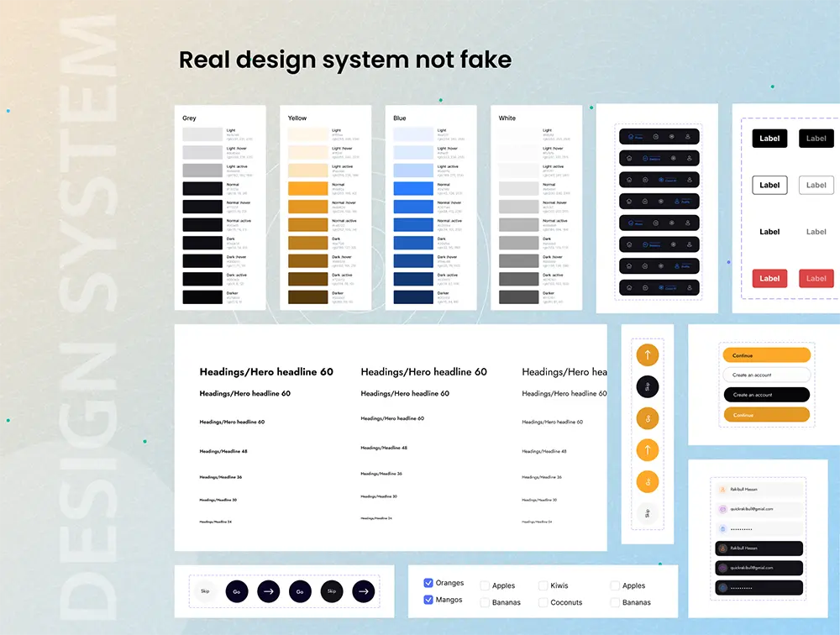
Task: Enable the Kiwis checkbox
Action: [x=538, y=585]
